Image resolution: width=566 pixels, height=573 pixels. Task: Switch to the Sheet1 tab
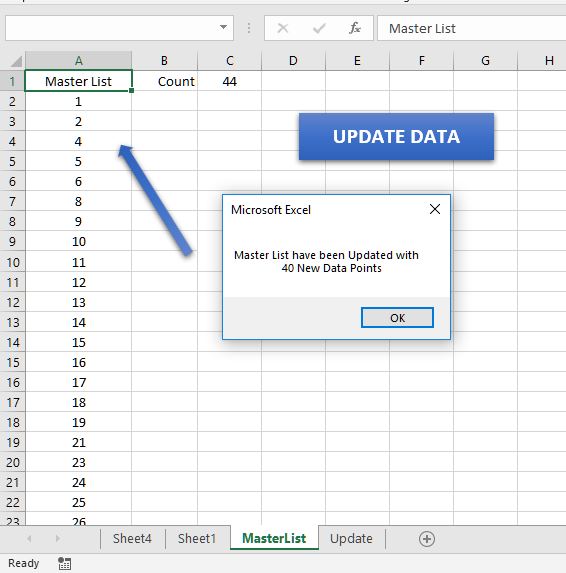(x=197, y=538)
